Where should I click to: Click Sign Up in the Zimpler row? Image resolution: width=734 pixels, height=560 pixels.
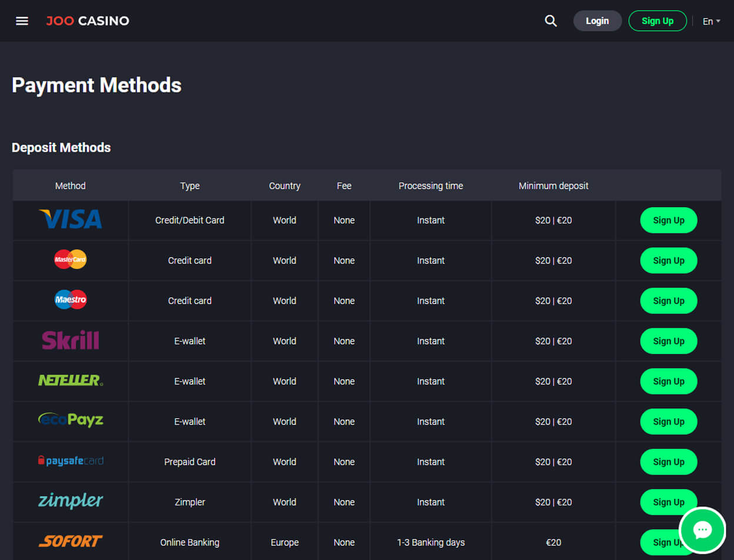pos(669,502)
